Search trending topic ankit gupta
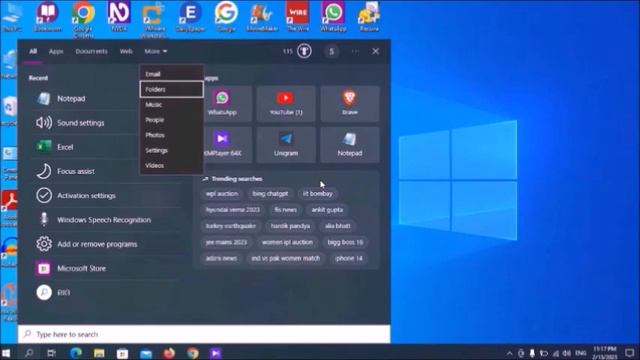This screenshot has height=360, width=640. (x=327, y=210)
